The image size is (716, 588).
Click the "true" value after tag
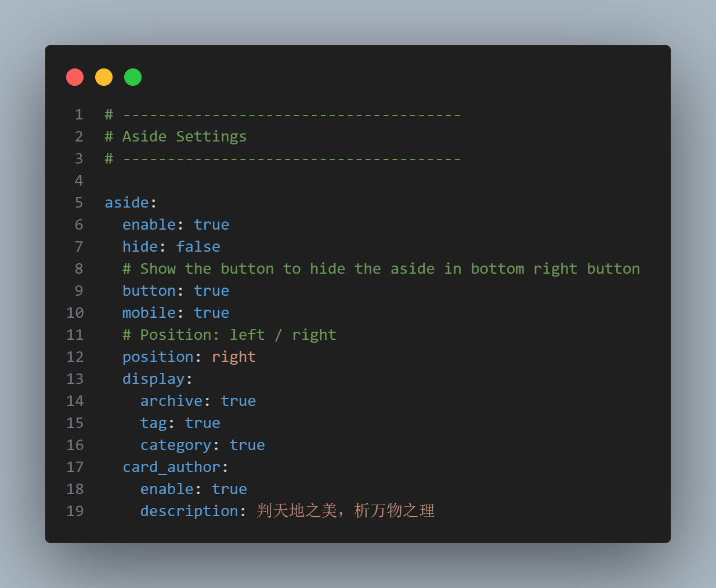click(x=202, y=423)
